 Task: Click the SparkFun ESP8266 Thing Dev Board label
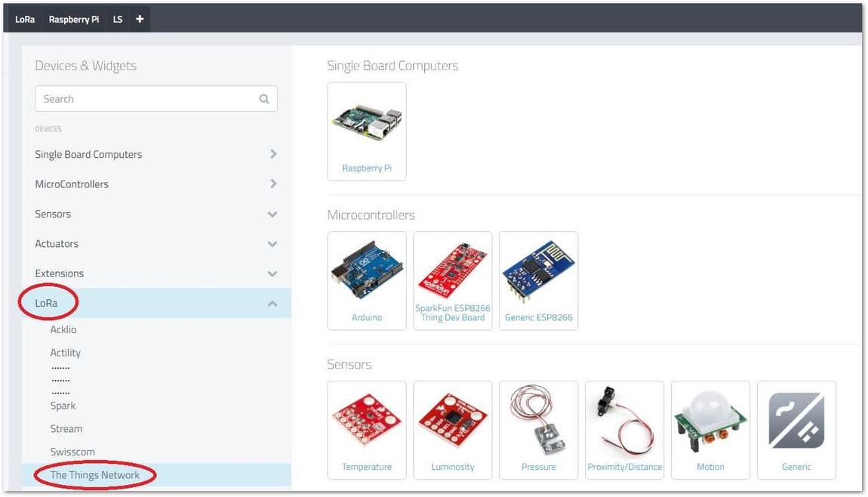coord(453,313)
